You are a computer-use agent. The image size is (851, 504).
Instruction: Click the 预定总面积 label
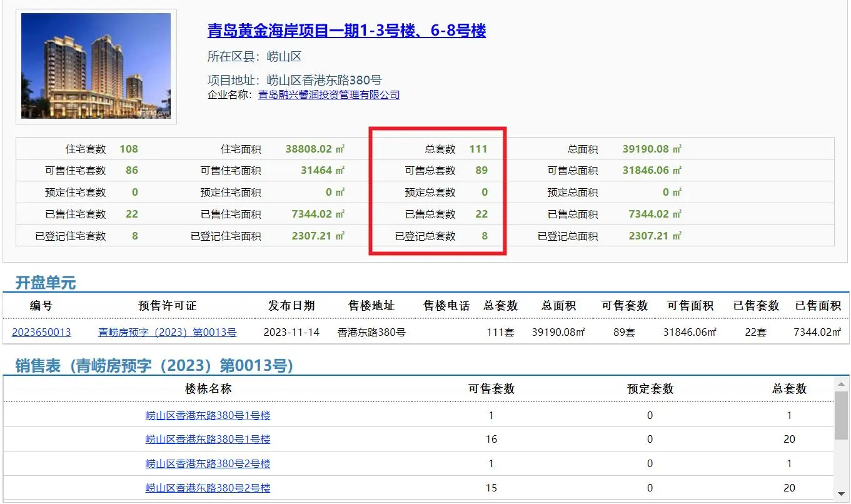573,193
